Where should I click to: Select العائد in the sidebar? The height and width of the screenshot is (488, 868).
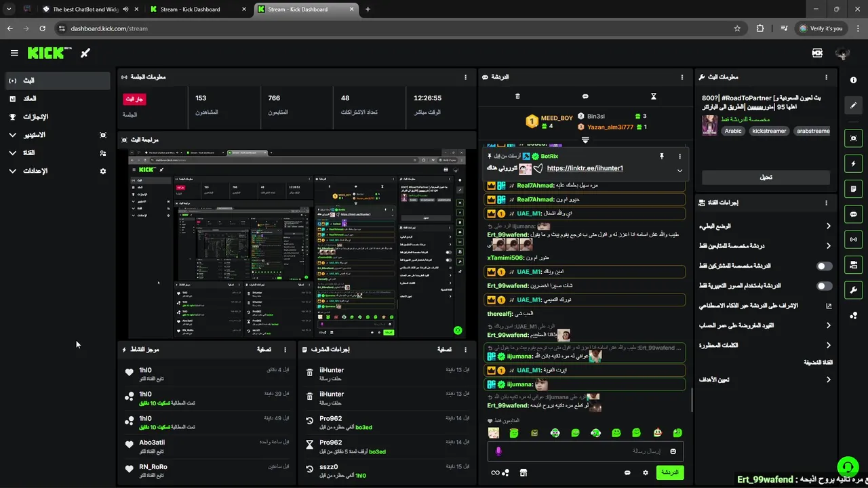[57, 99]
